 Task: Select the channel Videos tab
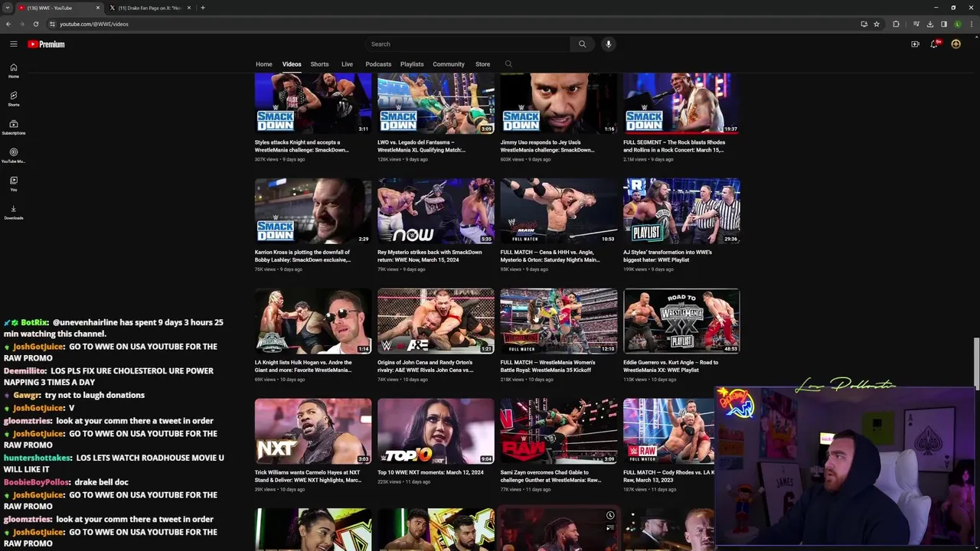pos(292,64)
